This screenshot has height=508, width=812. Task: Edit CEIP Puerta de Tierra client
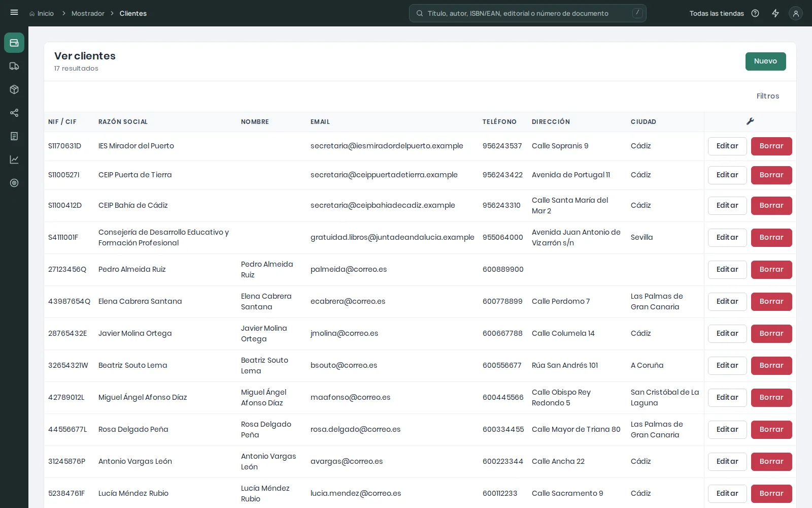(x=727, y=175)
